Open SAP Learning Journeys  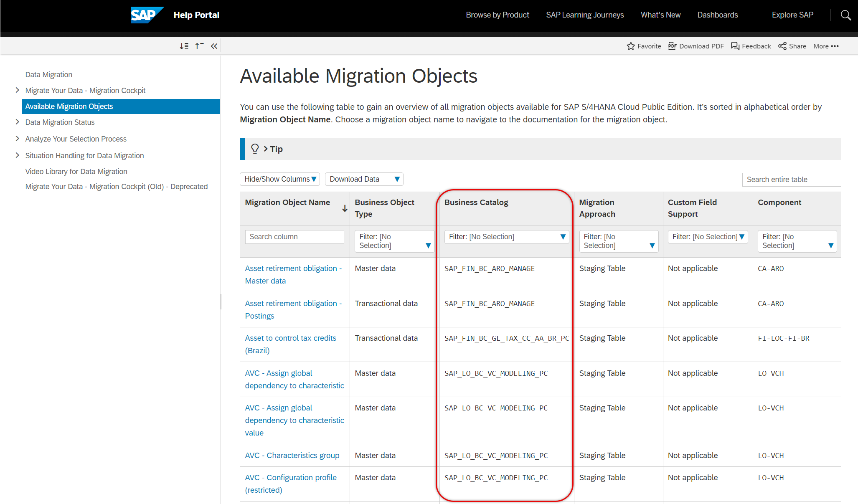(x=585, y=15)
